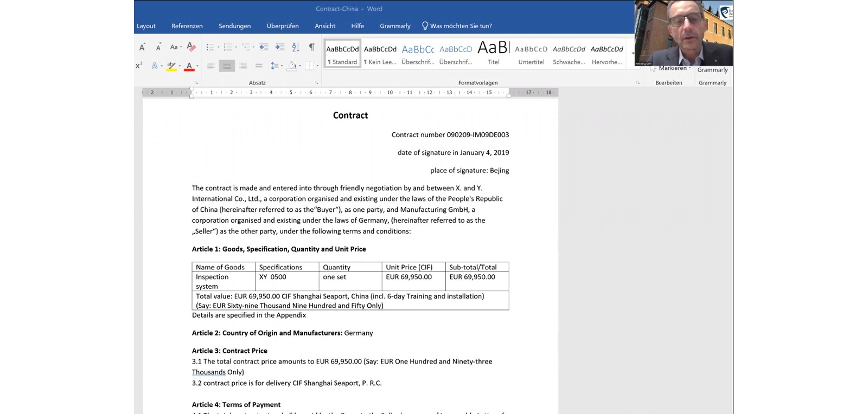The height and width of the screenshot is (414, 868).
Task: Click the clear formatting eraser icon
Action: (x=191, y=47)
